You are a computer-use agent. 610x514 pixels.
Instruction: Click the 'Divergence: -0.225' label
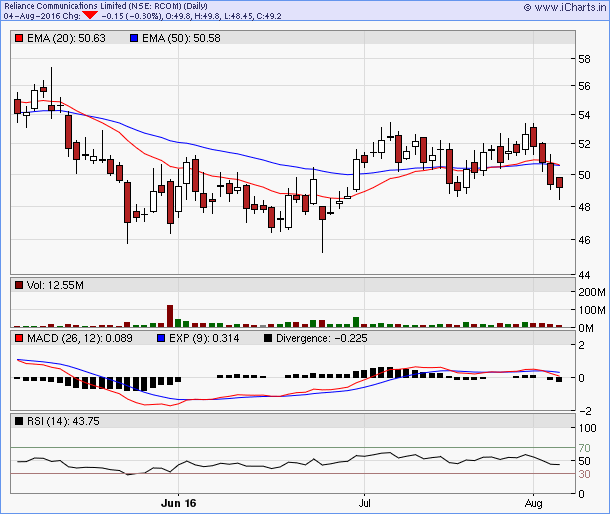click(322, 339)
